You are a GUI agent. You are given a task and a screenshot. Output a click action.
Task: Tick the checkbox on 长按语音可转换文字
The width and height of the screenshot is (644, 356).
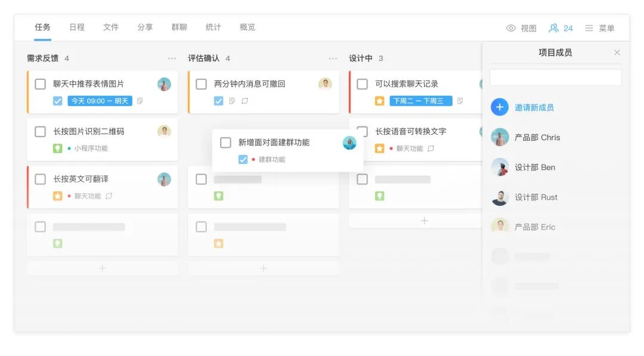coord(362,131)
